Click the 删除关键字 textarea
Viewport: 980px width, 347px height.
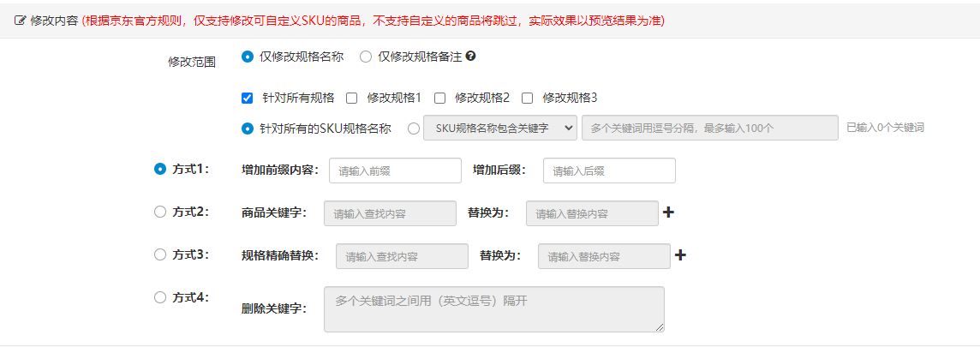pos(493,308)
